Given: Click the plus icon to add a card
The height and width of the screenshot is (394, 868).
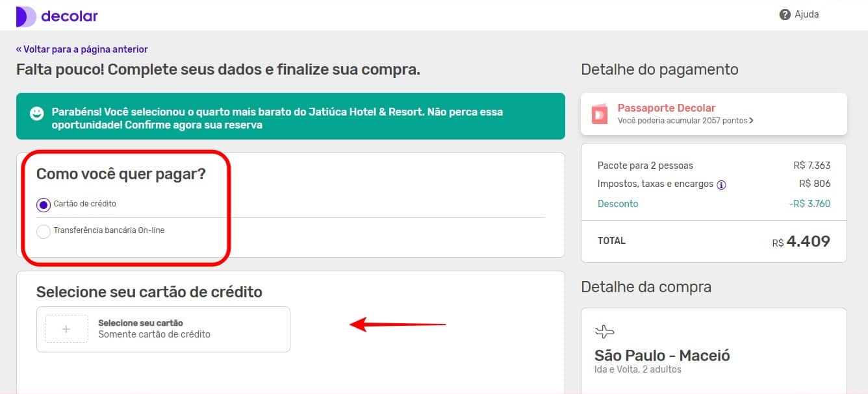Looking at the screenshot, I should click(66, 329).
